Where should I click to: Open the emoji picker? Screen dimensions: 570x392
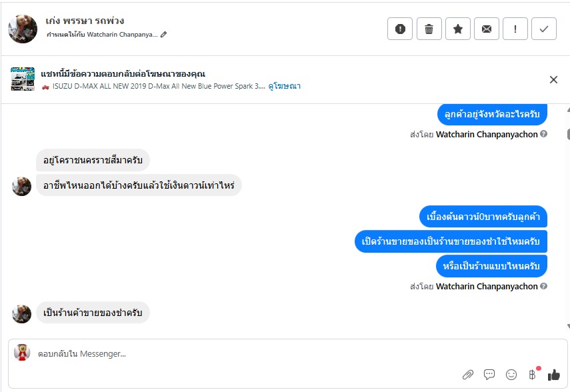pos(511,375)
